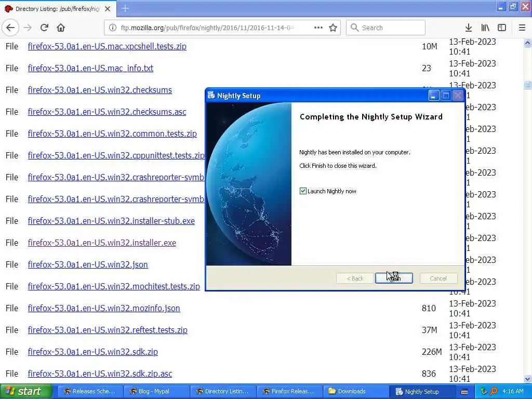Open a new tab with plus button
This screenshot has width=532, height=399.
125,8
